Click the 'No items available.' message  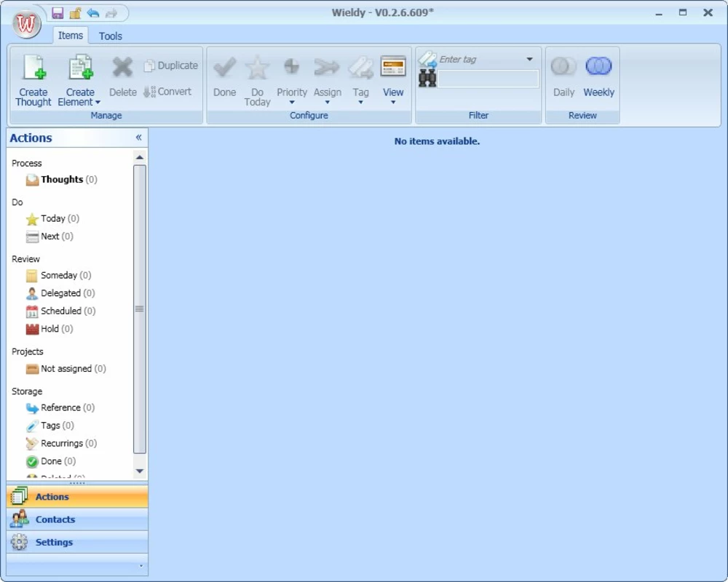coord(437,141)
